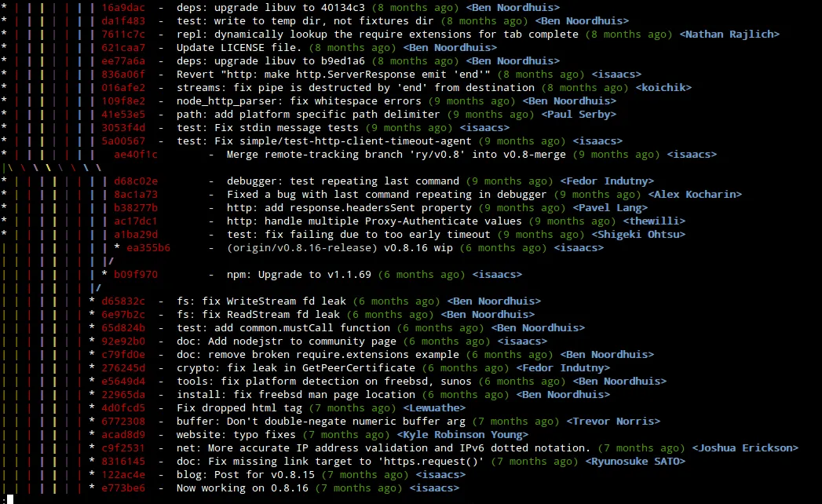Click author name <Paul Serby>

pos(579,115)
